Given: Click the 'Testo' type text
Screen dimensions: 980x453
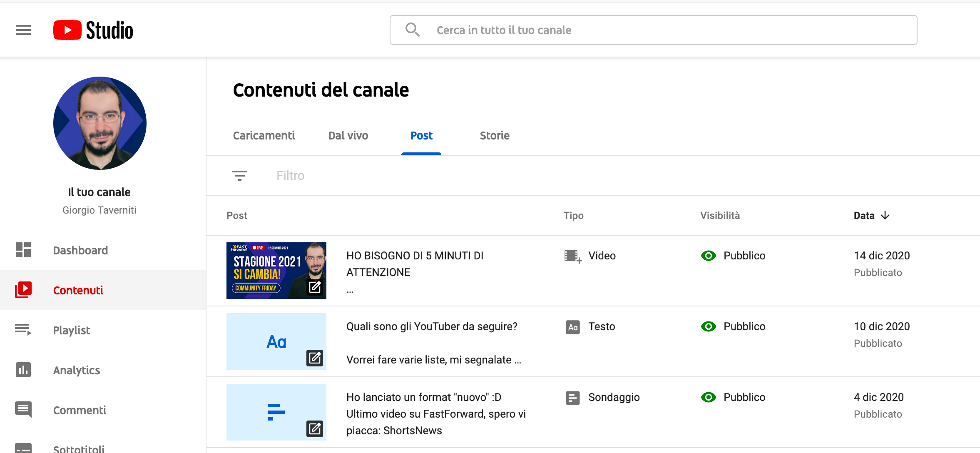Looking at the screenshot, I should 602,326.
